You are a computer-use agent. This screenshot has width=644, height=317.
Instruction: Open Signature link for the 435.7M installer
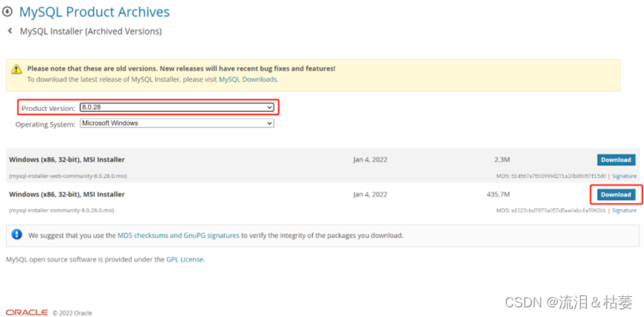(x=625, y=211)
